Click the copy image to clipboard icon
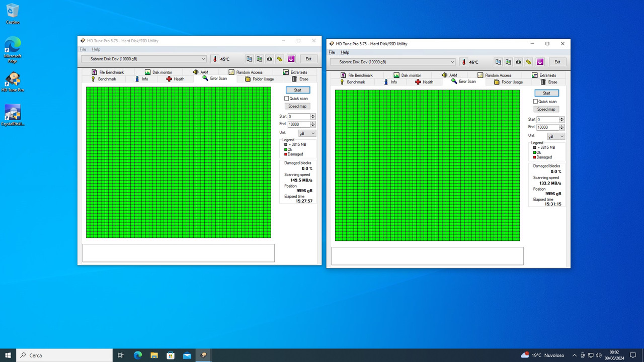 pyautogui.click(x=259, y=59)
